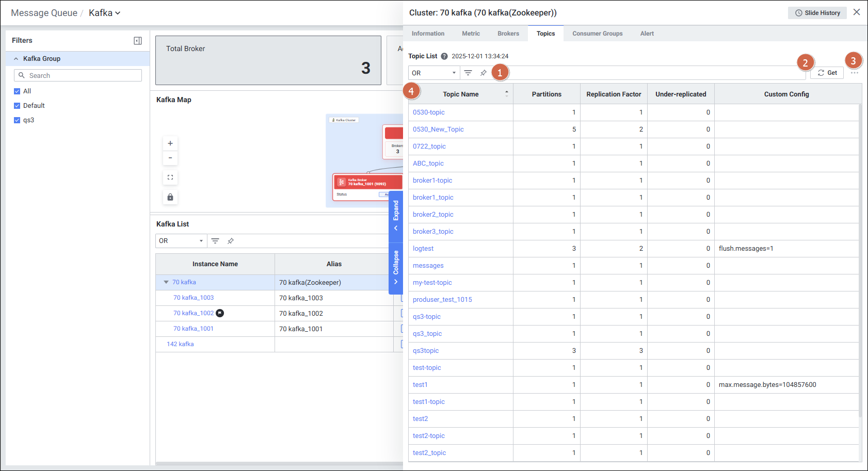Open the OR dropdown in Kafka List
This screenshot has height=471, width=868.
(181, 241)
